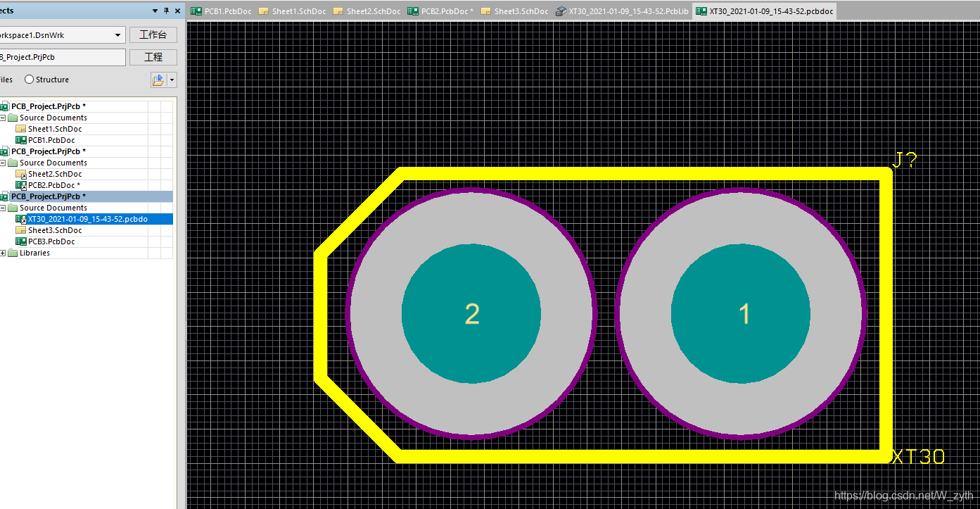The image size is (980, 509).
Task: Click the 工作台 workspace button
Action: click(x=153, y=34)
